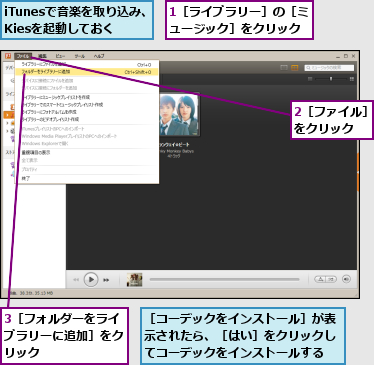Click the now-playing album art
374x365 pixels.
pyautogui.click(x=134, y=280)
